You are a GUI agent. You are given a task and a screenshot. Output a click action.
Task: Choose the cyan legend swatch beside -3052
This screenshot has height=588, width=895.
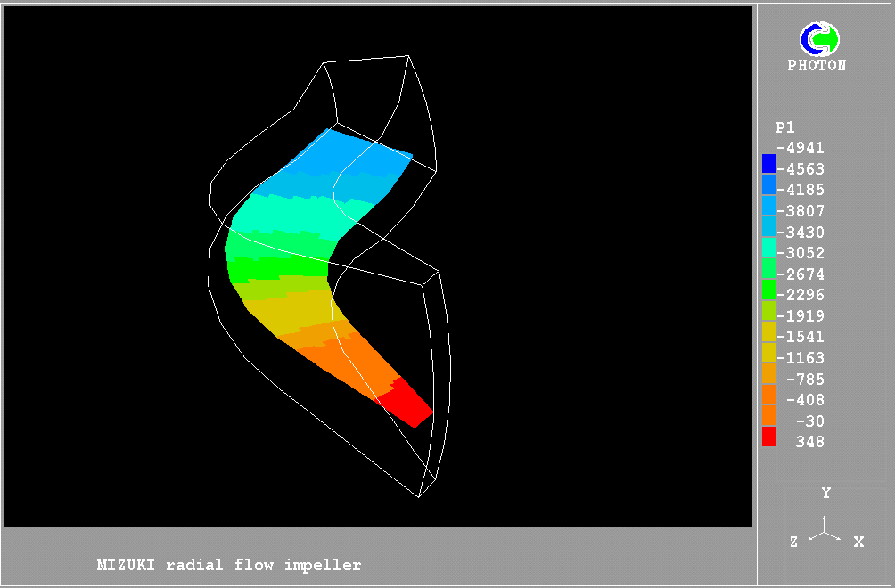768,248
